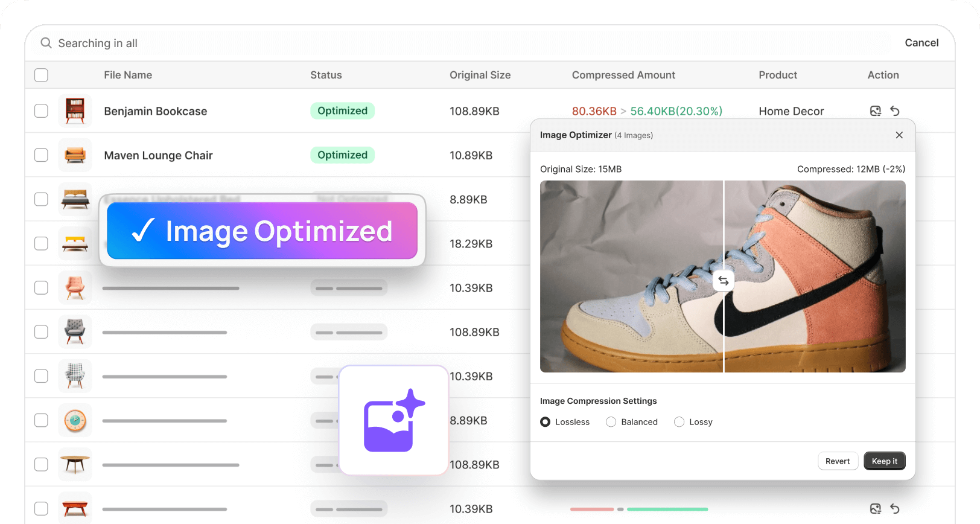Viewport: 980px width, 524px height.
Task: Click the comparison slider swap handle
Action: pos(724,281)
